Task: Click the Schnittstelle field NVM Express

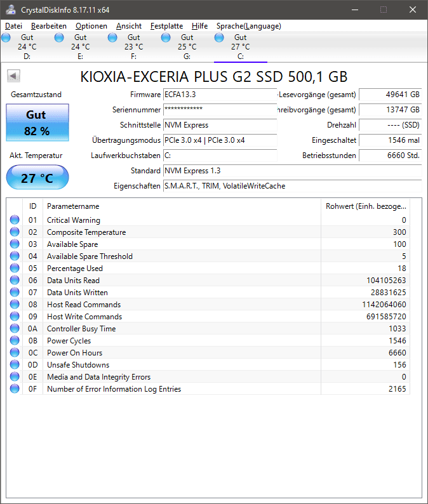Action: (x=220, y=125)
